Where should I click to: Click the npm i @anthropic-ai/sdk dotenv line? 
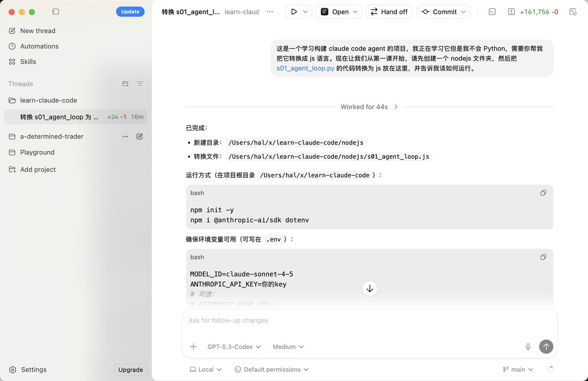click(x=249, y=220)
